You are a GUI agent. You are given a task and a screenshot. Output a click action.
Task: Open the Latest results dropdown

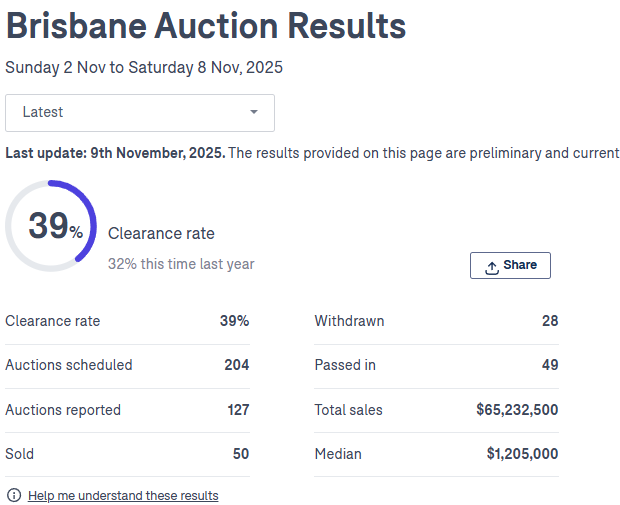point(139,112)
